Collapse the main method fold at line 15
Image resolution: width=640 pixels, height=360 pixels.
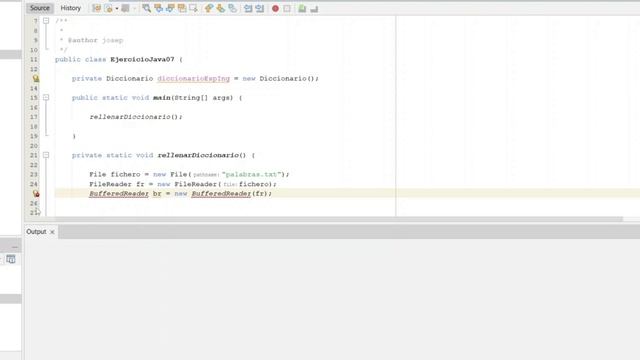[46, 98]
